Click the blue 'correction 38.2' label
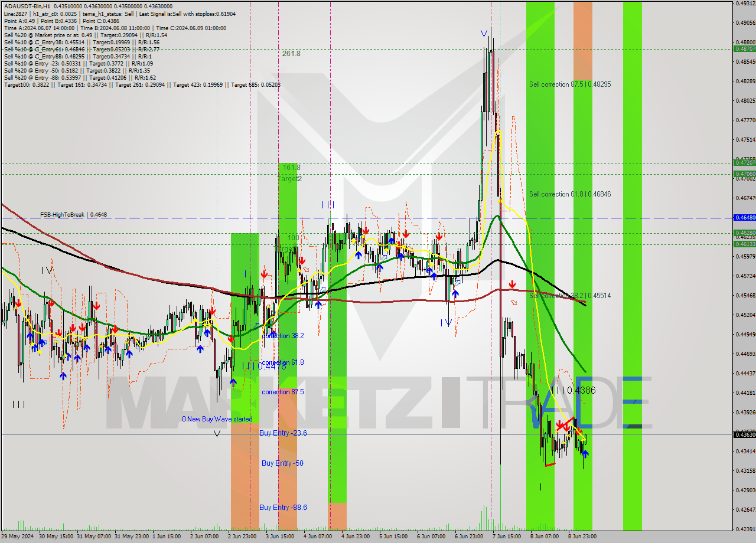 283,335
